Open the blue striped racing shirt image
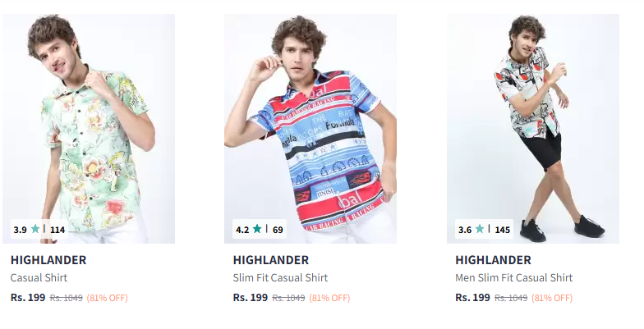The width and height of the screenshot is (644, 329). click(x=310, y=129)
